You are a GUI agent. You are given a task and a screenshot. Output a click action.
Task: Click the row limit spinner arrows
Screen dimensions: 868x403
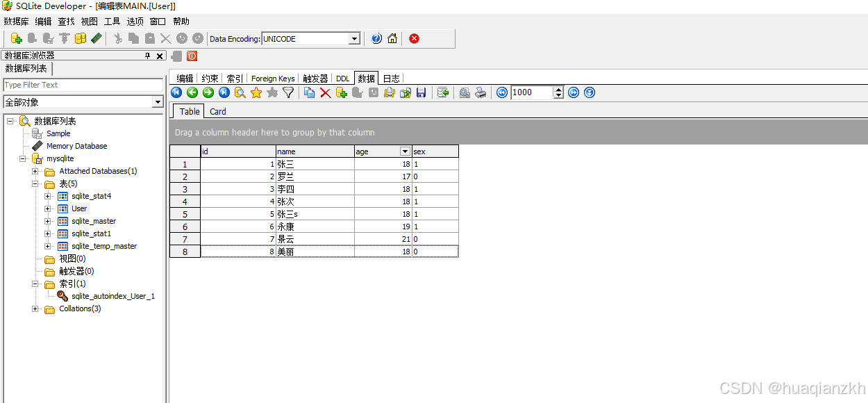[559, 92]
